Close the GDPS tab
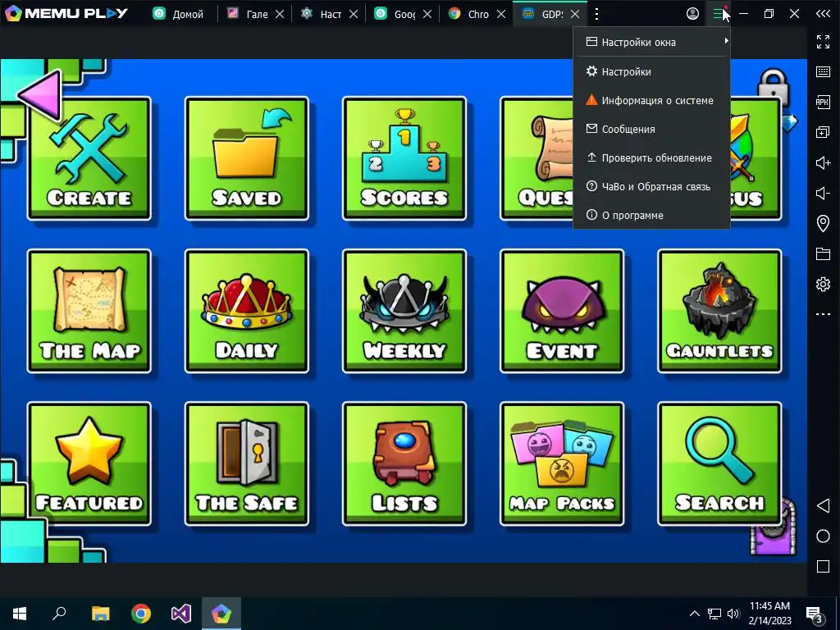This screenshot has height=630, width=840. (574, 14)
